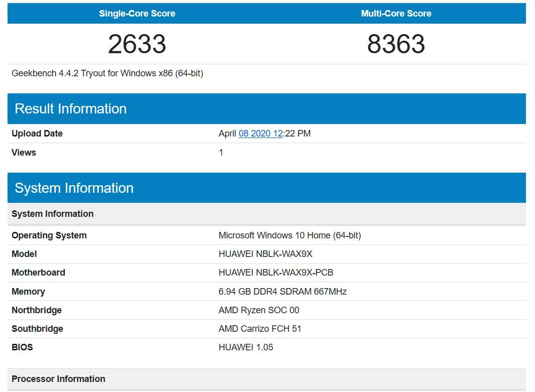This screenshot has width=535, height=392.
Task: Click the HUAWEI NBLK-WAX9X-PCB value
Action: pyautogui.click(x=276, y=273)
